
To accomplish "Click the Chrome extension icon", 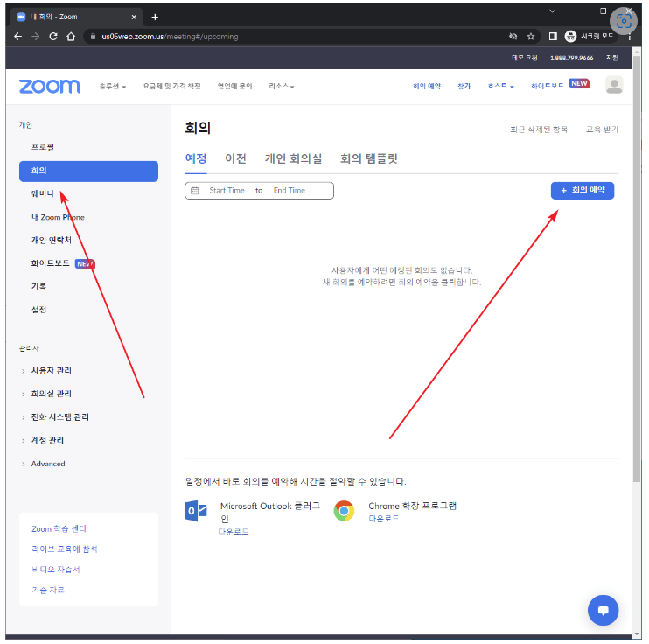I will pos(344,511).
